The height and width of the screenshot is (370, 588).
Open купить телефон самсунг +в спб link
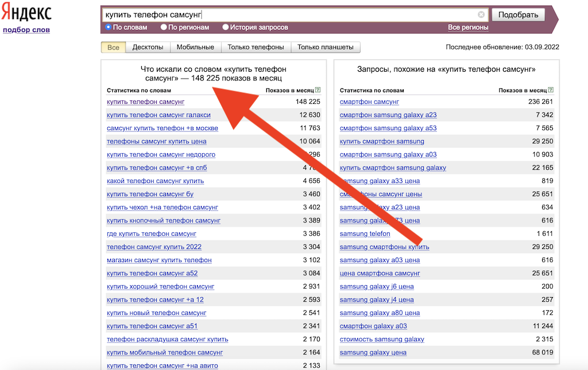[157, 168]
